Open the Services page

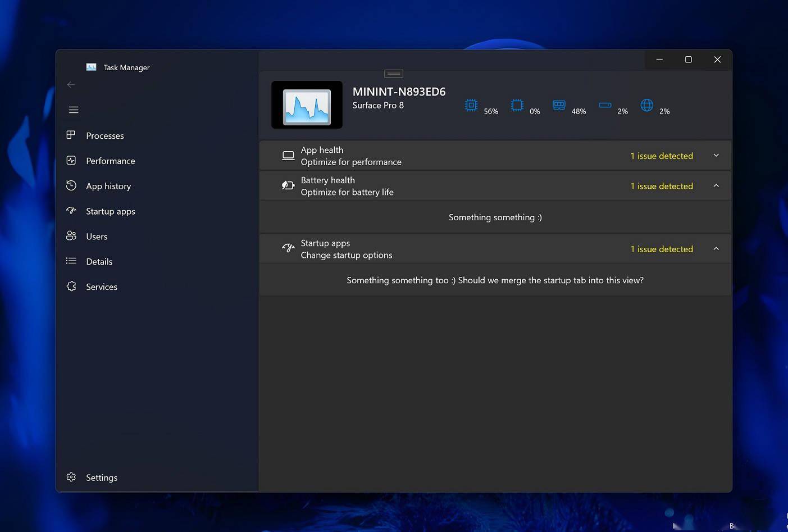click(102, 287)
